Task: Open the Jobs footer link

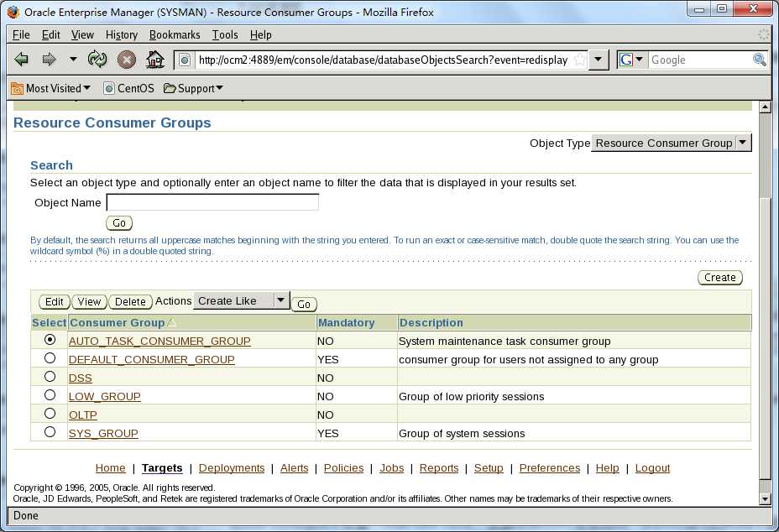Action: tap(391, 468)
